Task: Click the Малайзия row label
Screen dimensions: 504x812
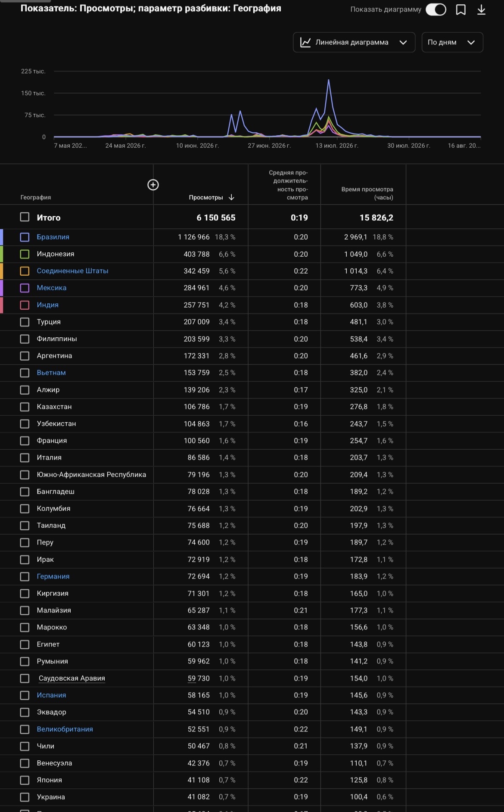Action: tap(54, 610)
